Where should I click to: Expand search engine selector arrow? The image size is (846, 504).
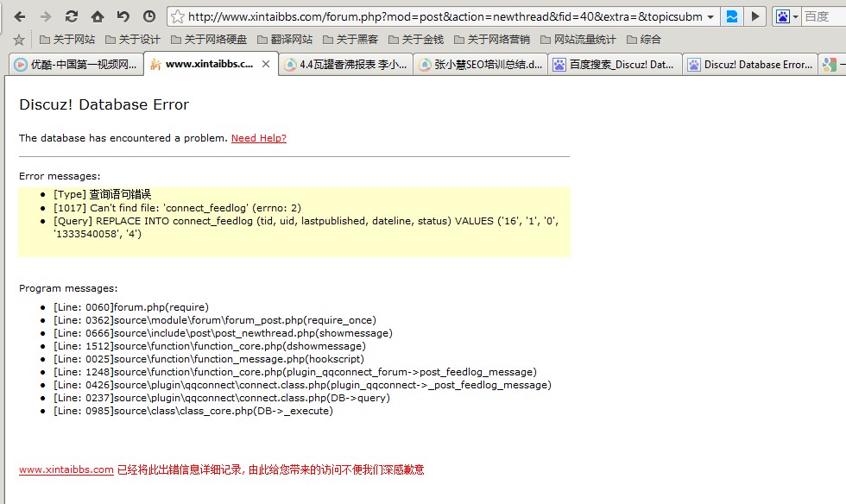(x=795, y=17)
